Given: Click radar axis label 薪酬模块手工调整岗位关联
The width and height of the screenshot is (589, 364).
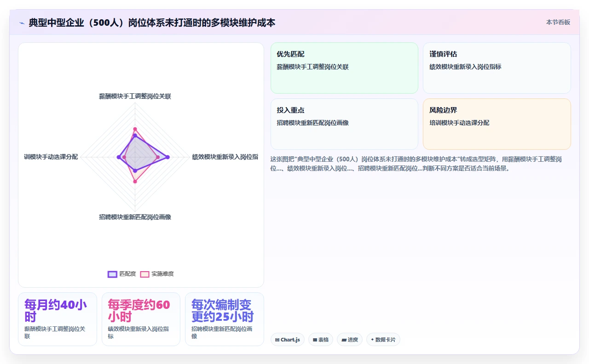Looking at the screenshot, I should [x=135, y=97].
